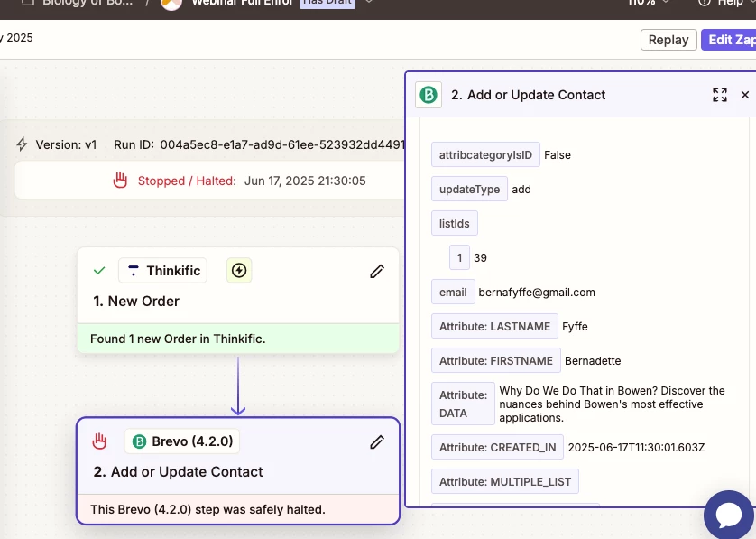
Task: Select the 1. New Order step card
Action: point(238,301)
